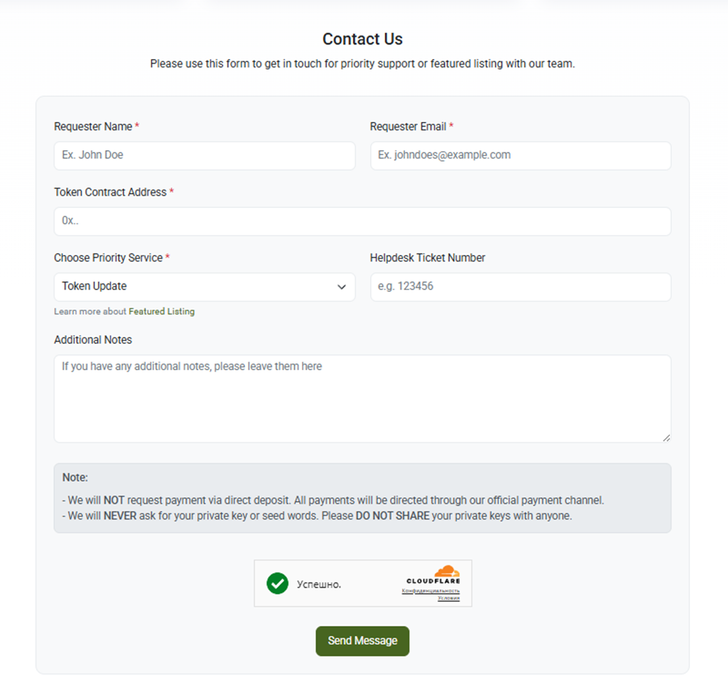Click the Helpdesk Ticket Number input

point(520,286)
